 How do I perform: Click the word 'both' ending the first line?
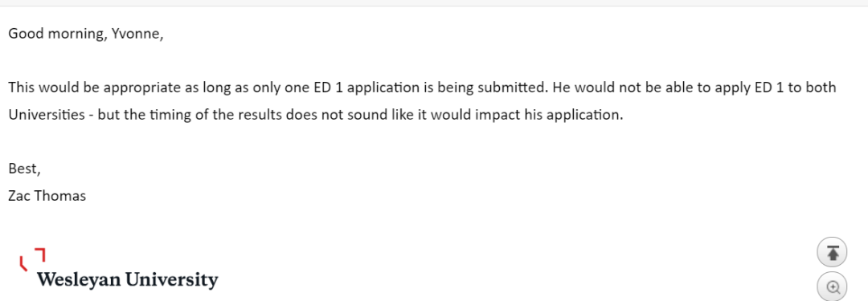pyautogui.click(x=821, y=87)
